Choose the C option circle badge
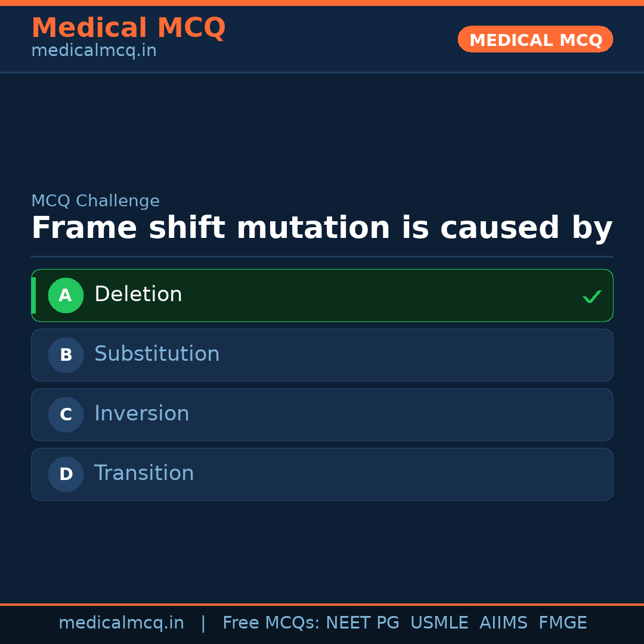 pyautogui.click(x=66, y=414)
